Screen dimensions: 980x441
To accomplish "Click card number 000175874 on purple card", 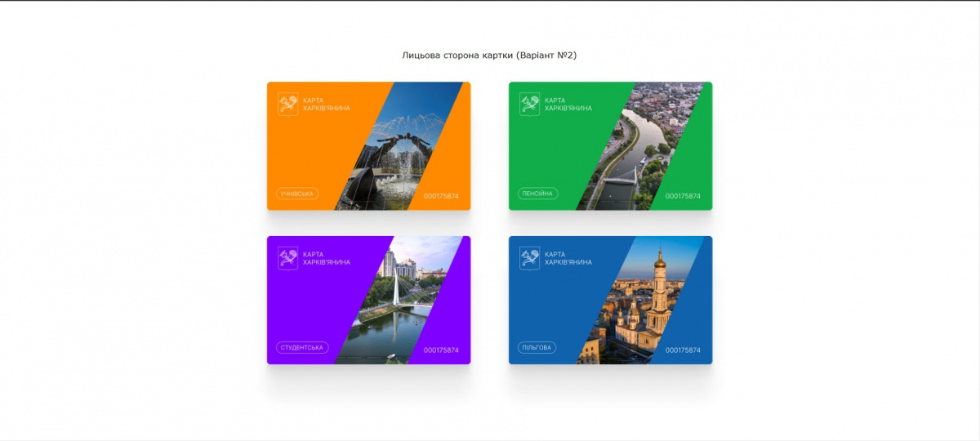I will [441, 350].
